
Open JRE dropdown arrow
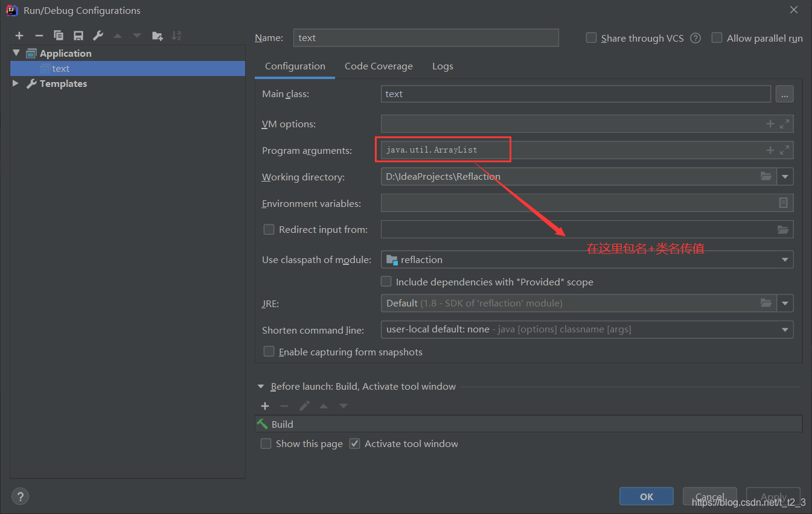click(785, 303)
